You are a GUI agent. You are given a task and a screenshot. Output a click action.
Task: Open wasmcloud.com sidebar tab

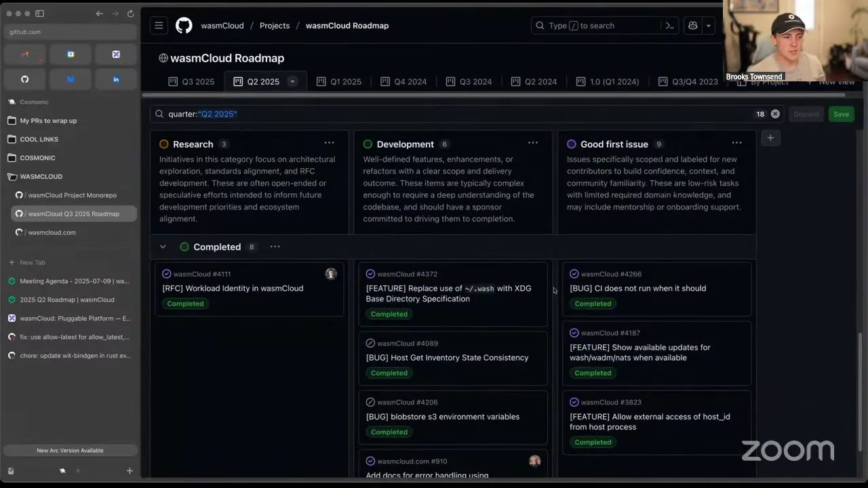click(x=75, y=232)
